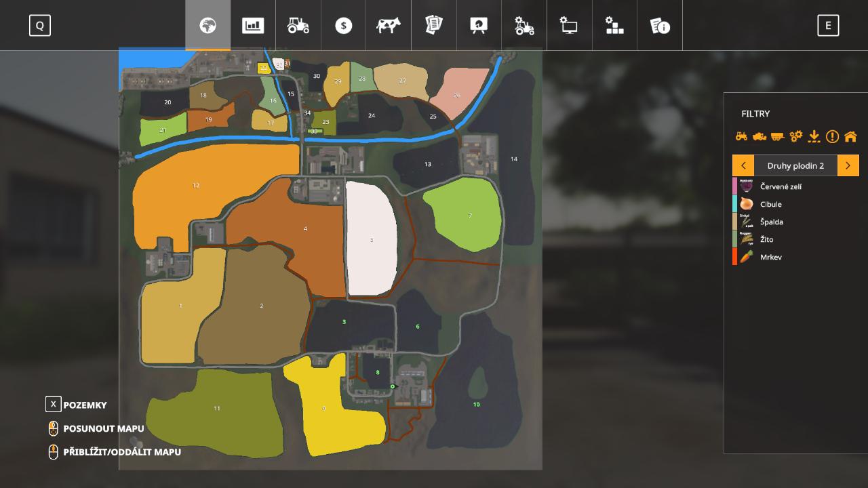Select olive field 11 on the map
Image resolution: width=868 pixels, height=488 pixels.
(217, 409)
